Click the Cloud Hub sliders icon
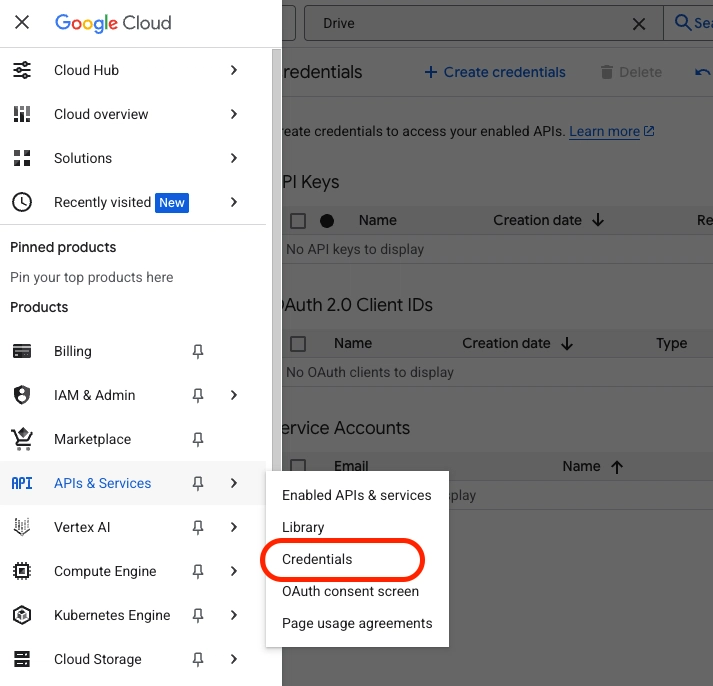The width and height of the screenshot is (713, 686). [x=22, y=70]
